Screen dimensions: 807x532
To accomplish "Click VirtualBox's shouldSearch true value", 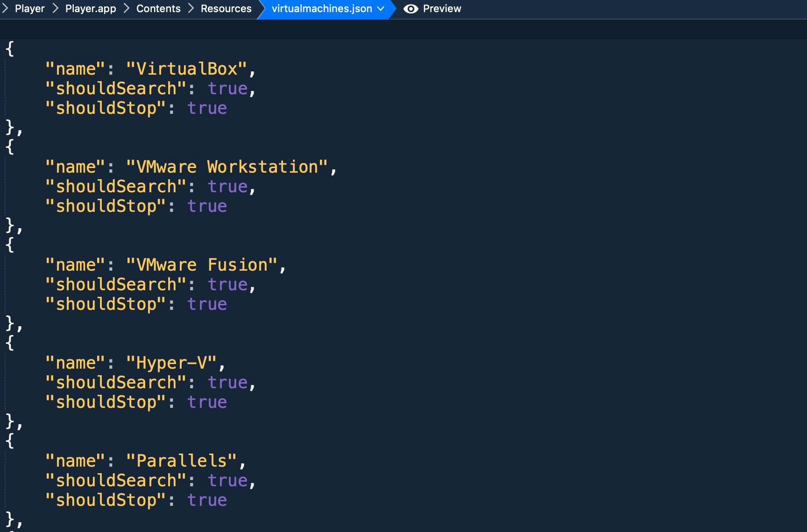I will [x=227, y=89].
